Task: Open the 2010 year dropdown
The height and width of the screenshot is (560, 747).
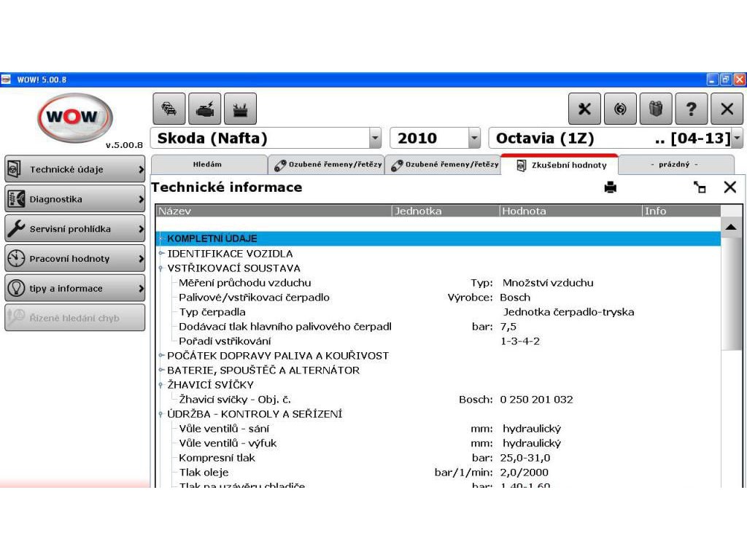Action: click(474, 138)
